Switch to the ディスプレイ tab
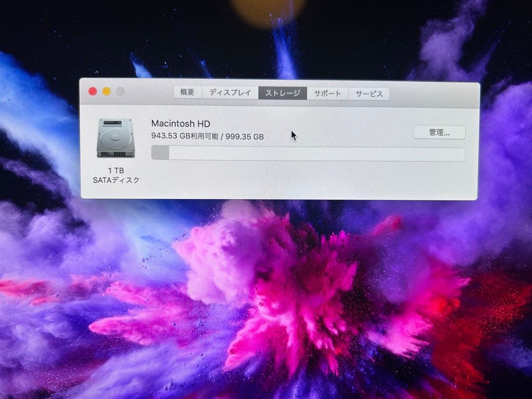The image size is (532, 399). coord(229,93)
